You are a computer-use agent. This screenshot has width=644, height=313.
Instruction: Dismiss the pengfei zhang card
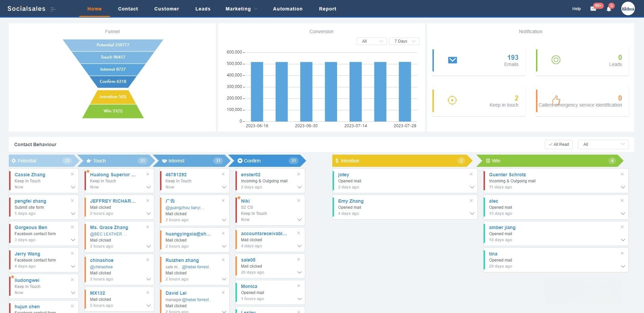[x=72, y=201]
